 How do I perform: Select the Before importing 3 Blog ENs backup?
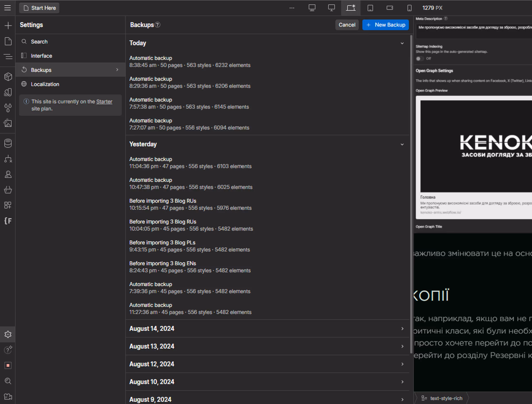point(268,267)
